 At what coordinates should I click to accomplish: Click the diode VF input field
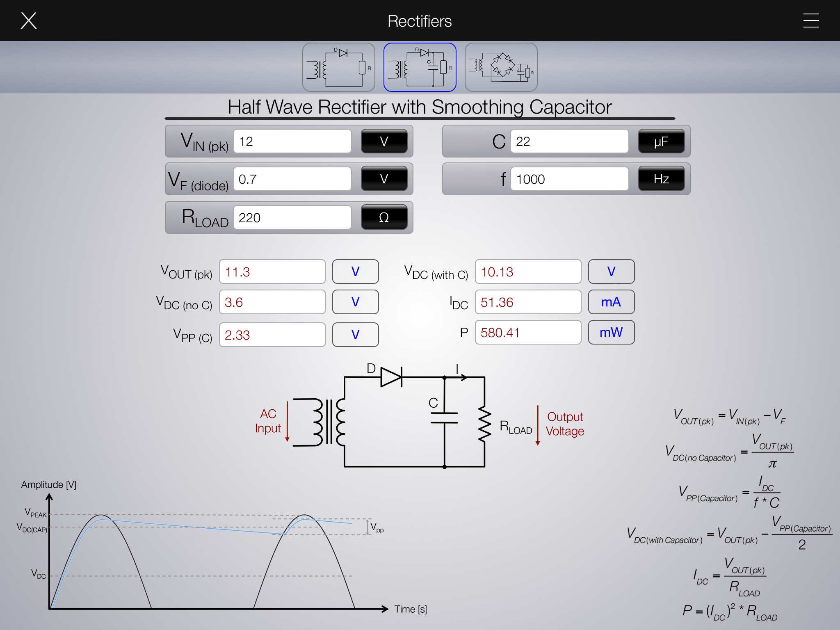click(292, 179)
